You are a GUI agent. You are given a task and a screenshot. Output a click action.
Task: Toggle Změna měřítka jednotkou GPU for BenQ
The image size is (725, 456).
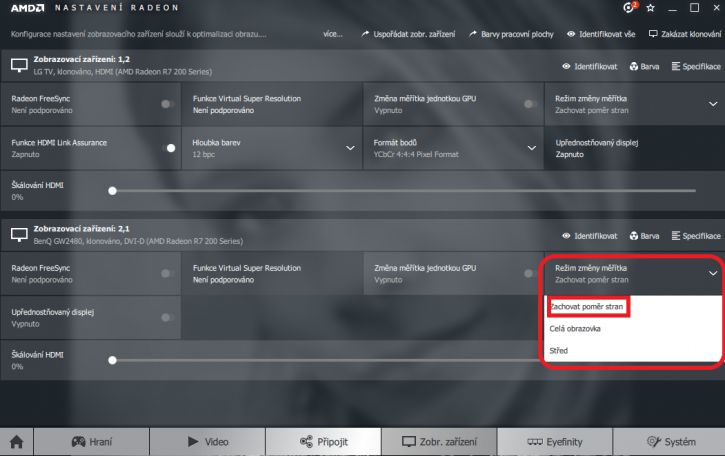(x=530, y=273)
